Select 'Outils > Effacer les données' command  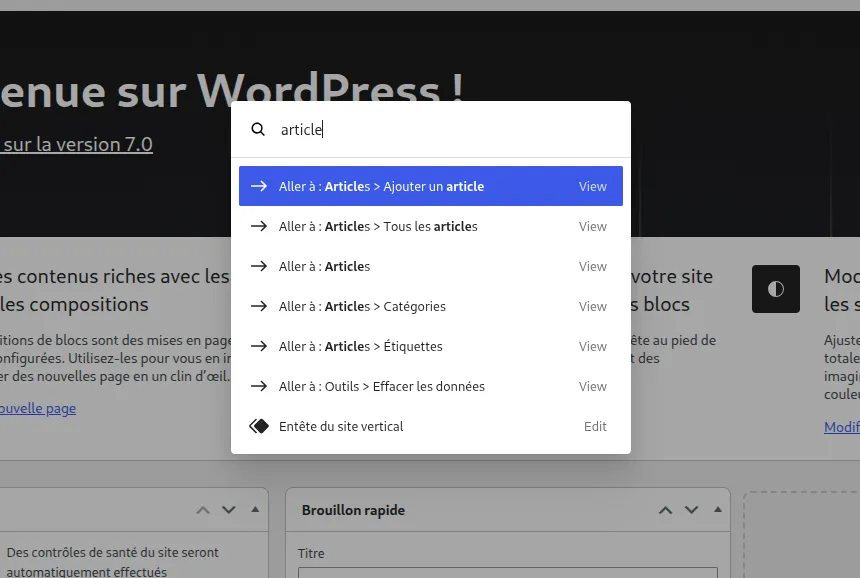coord(431,387)
